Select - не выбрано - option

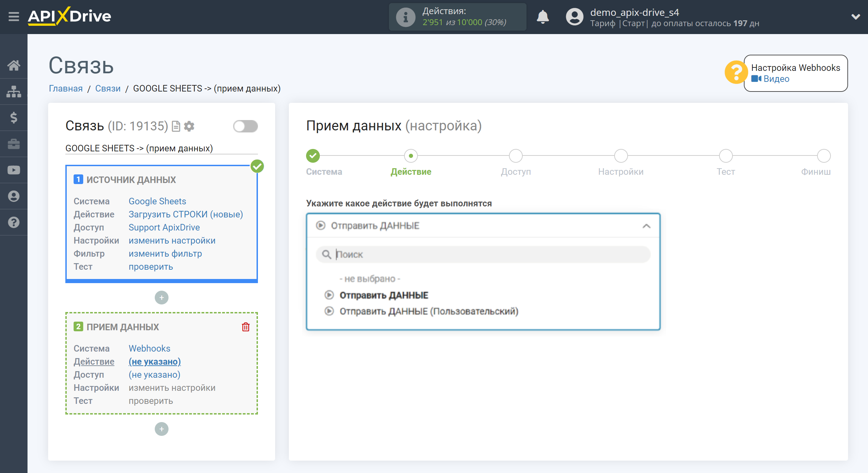tap(370, 279)
